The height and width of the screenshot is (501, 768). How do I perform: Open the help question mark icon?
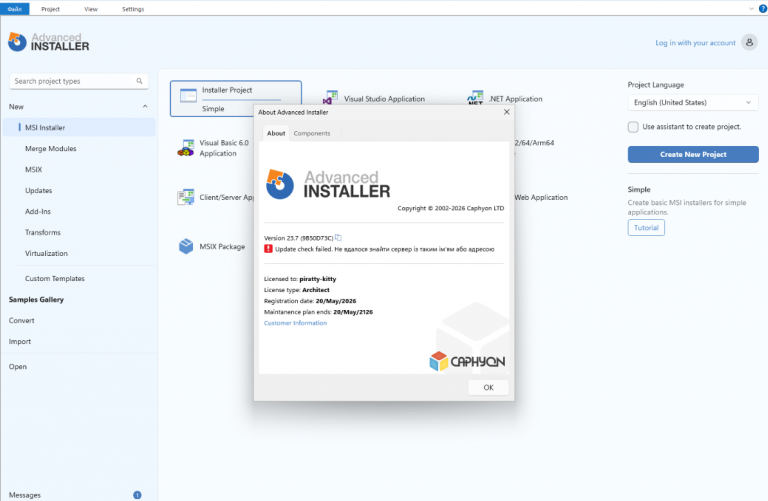coord(763,8)
